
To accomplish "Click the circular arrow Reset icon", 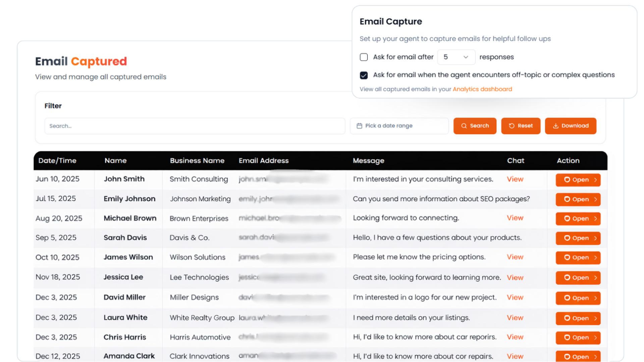I will click(512, 126).
